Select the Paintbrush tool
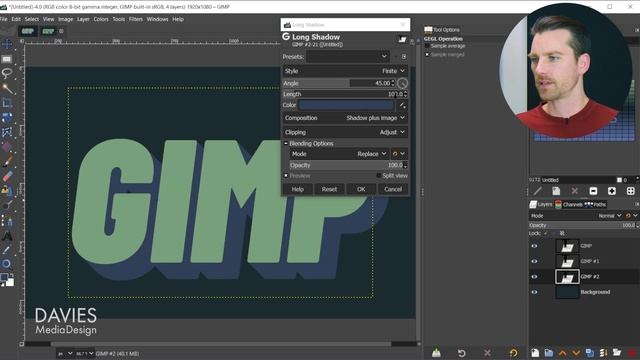The image size is (640, 360). 7,162
